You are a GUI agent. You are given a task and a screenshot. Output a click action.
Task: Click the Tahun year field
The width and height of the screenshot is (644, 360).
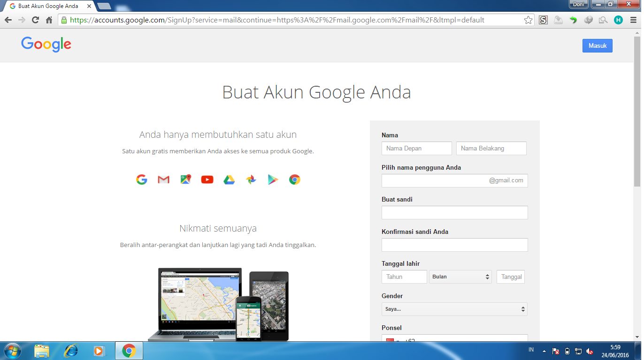(x=404, y=277)
